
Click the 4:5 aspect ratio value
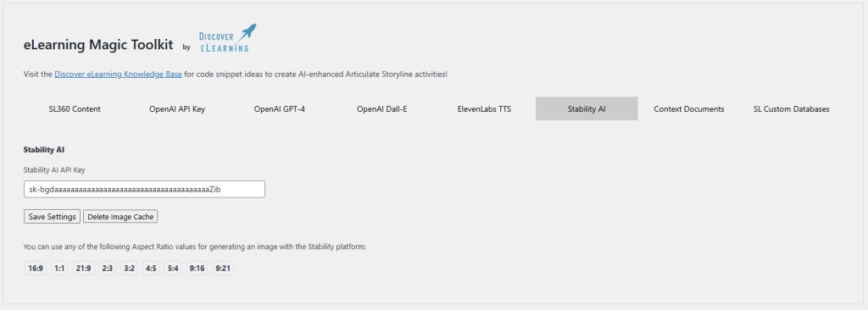click(151, 268)
